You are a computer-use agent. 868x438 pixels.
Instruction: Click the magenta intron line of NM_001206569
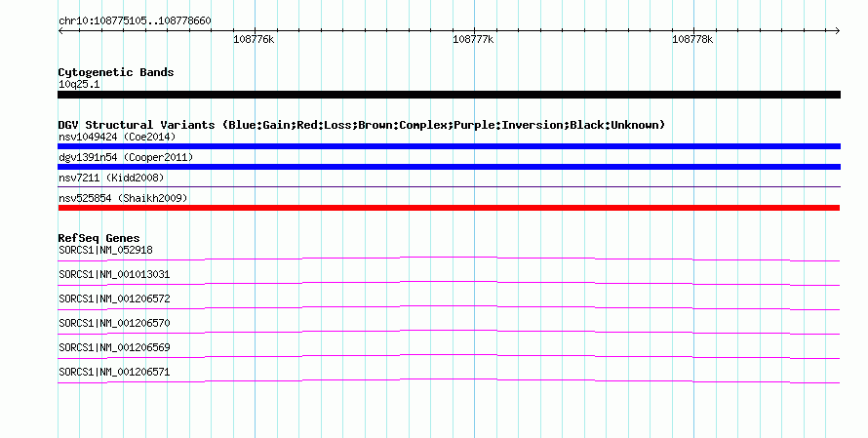[x=449, y=354]
